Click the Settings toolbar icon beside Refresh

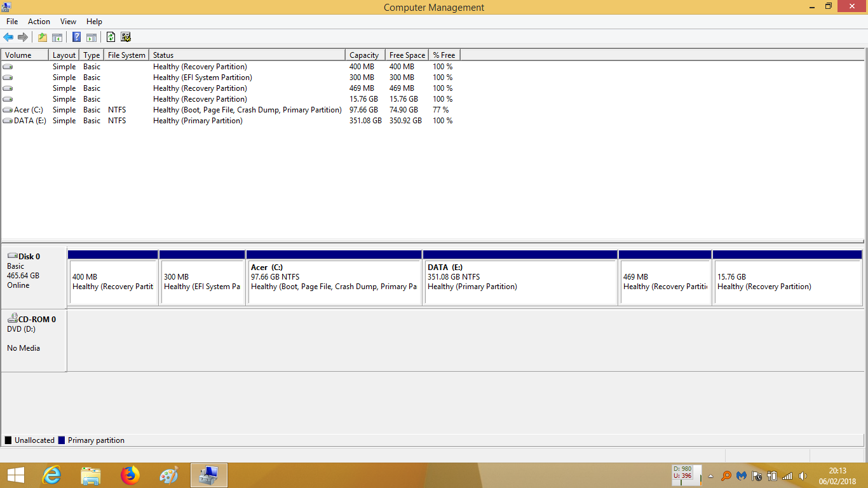(126, 37)
